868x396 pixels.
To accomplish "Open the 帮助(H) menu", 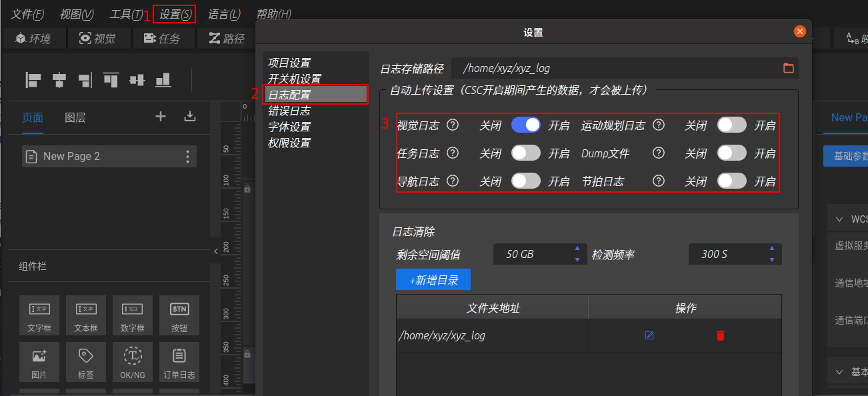I will [273, 14].
